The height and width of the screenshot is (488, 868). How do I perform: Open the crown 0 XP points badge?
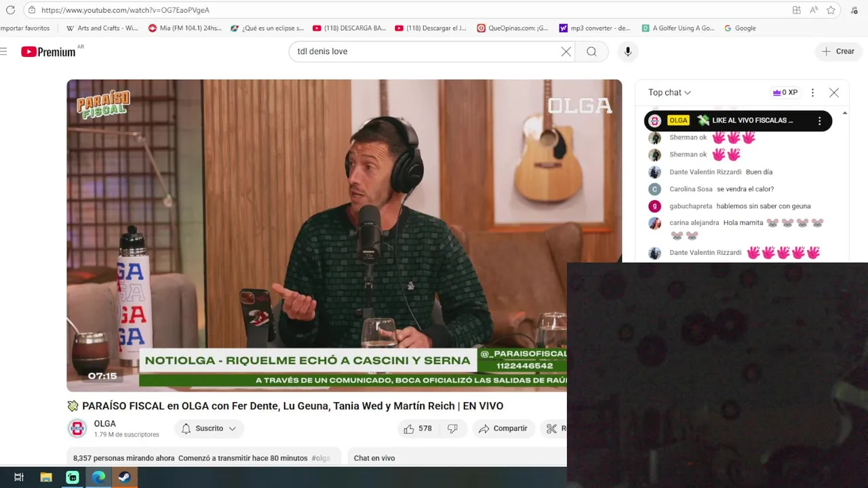point(785,93)
